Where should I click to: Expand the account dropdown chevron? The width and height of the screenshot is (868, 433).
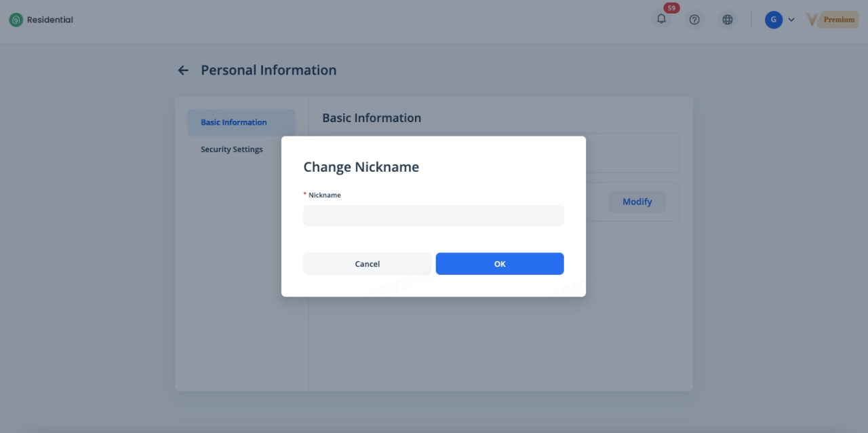tap(791, 20)
